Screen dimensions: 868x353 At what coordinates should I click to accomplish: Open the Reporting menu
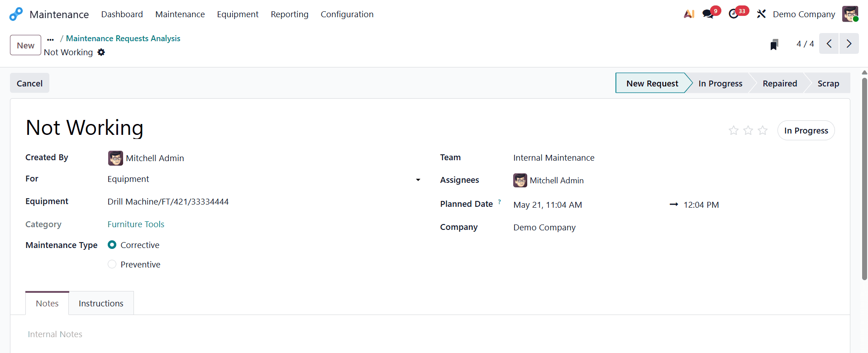[290, 14]
